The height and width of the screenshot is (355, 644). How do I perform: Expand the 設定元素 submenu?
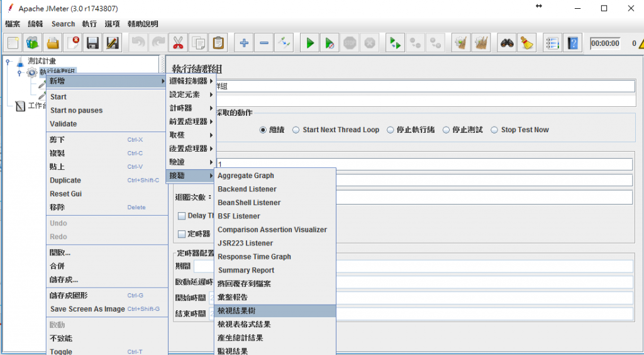coord(191,94)
